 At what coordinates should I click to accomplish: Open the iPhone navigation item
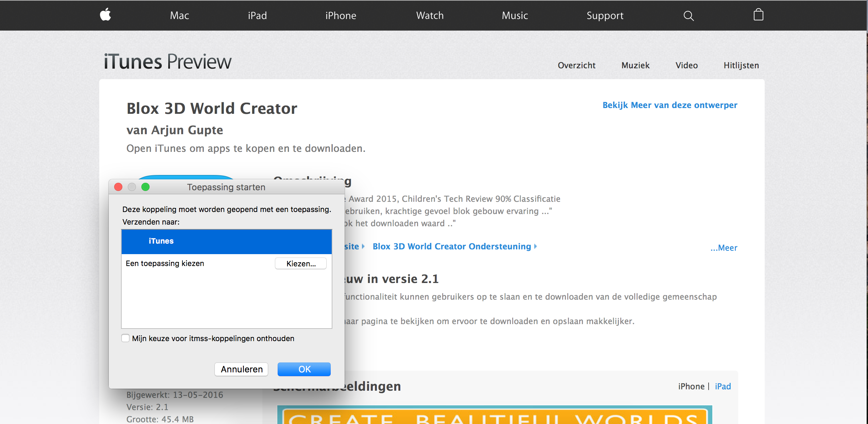341,16
